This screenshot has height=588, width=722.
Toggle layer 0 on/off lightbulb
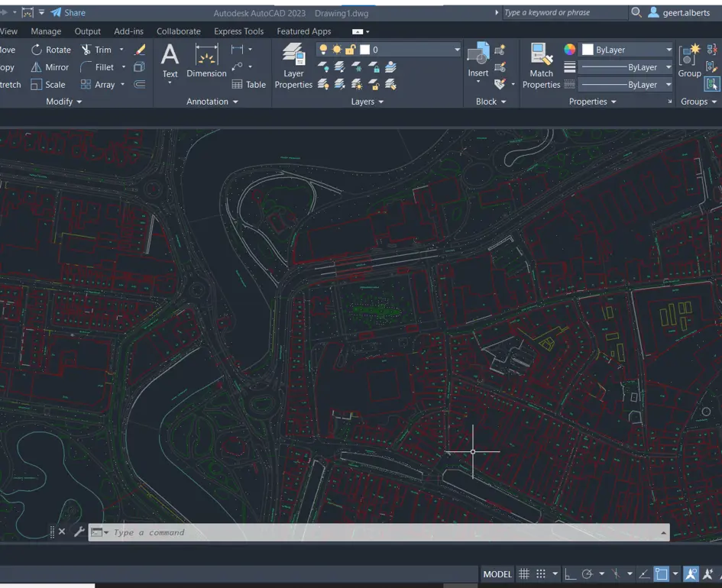coord(324,50)
